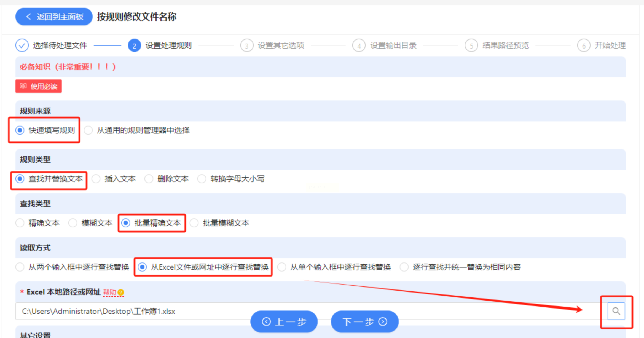Click step 5 circle 结果路径预览
The width and height of the screenshot is (644, 338).
[x=471, y=45]
